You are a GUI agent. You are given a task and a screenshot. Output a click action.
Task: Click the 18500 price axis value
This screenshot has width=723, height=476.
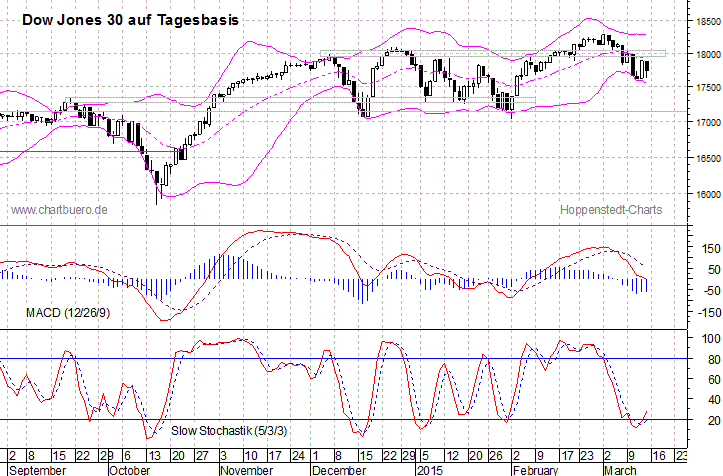point(708,22)
